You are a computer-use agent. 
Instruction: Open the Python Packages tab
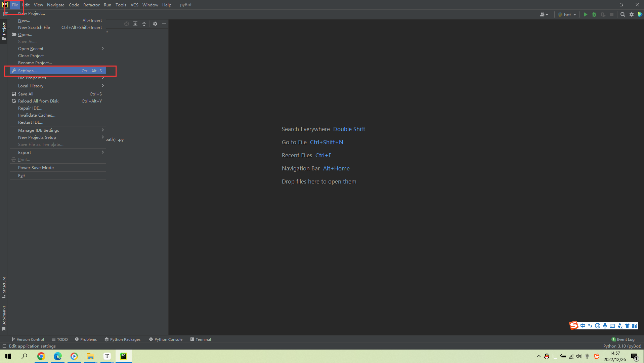pos(123,339)
